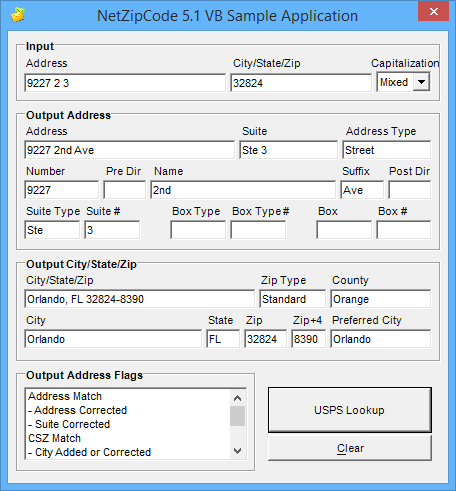Click the empty Pre Dir field
This screenshot has width=456, height=491.
coord(124,190)
